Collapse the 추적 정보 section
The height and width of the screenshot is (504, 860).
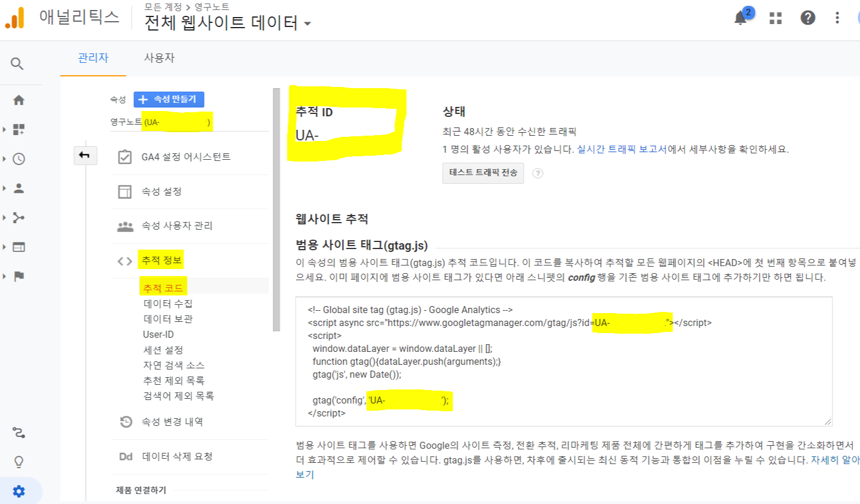[162, 260]
